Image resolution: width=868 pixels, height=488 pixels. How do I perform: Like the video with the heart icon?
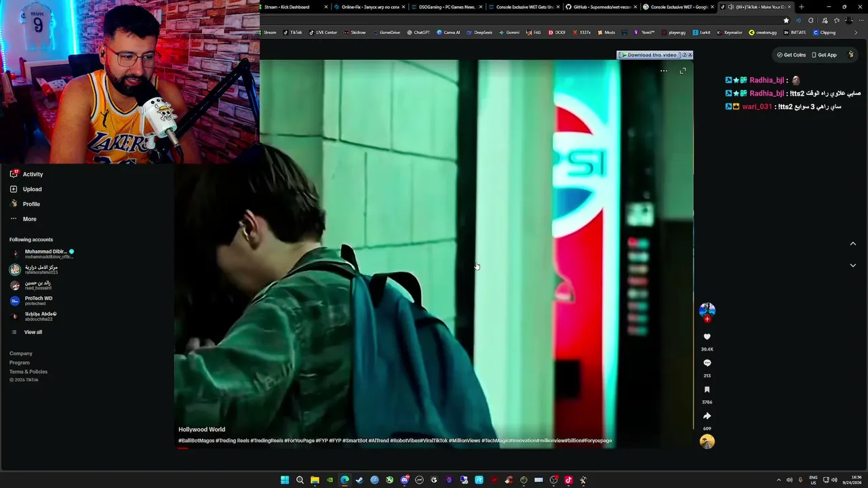click(707, 337)
